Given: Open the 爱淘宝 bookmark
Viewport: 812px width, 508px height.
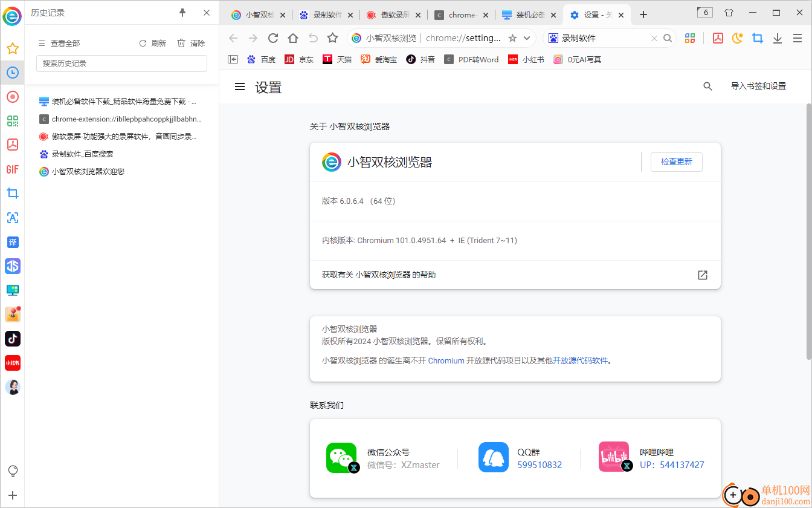Looking at the screenshot, I should [x=379, y=59].
